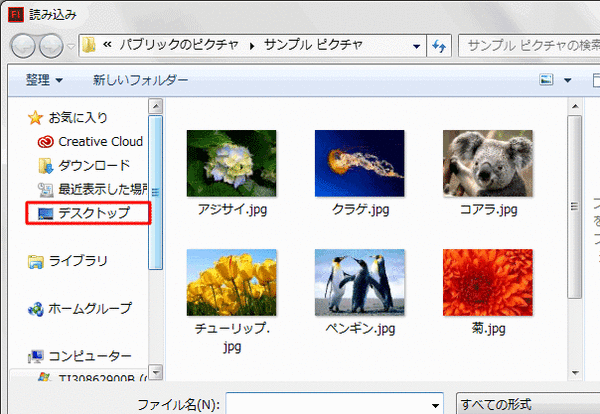
Task: Click the forward navigation arrow button
Action: 51,46
